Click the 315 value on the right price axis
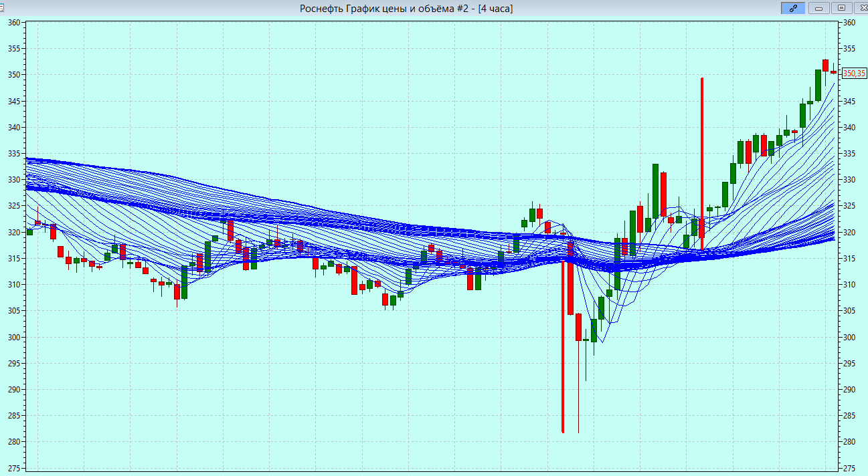 pyautogui.click(x=850, y=259)
